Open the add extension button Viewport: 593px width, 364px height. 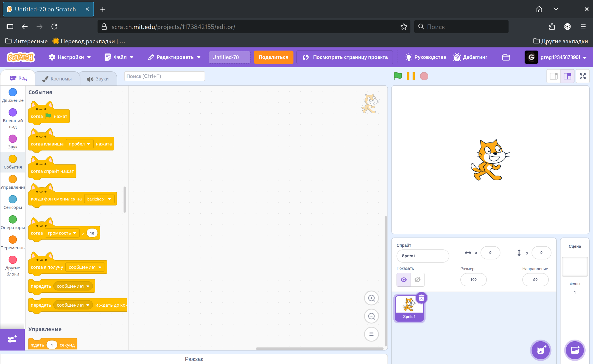click(12, 340)
